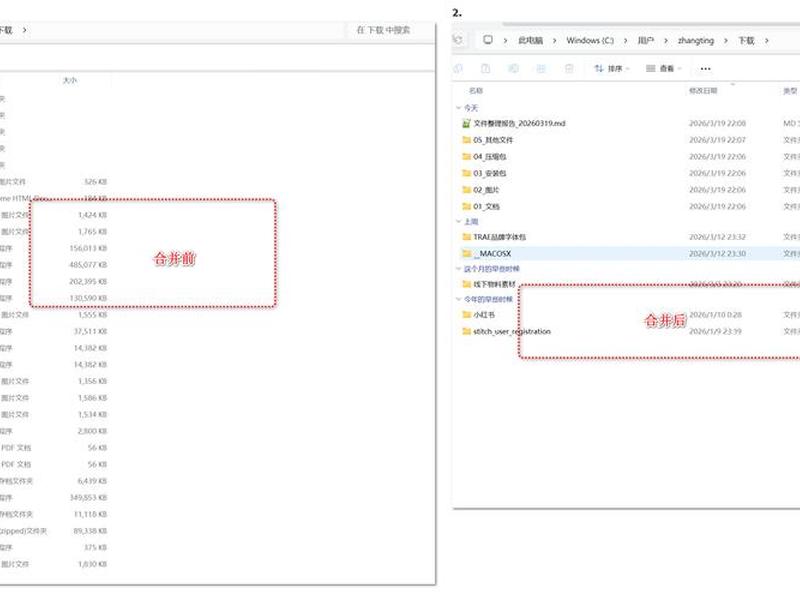Collapse the 这个月的早些时候 group
The image size is (800, 600).
tap(458, 269)
